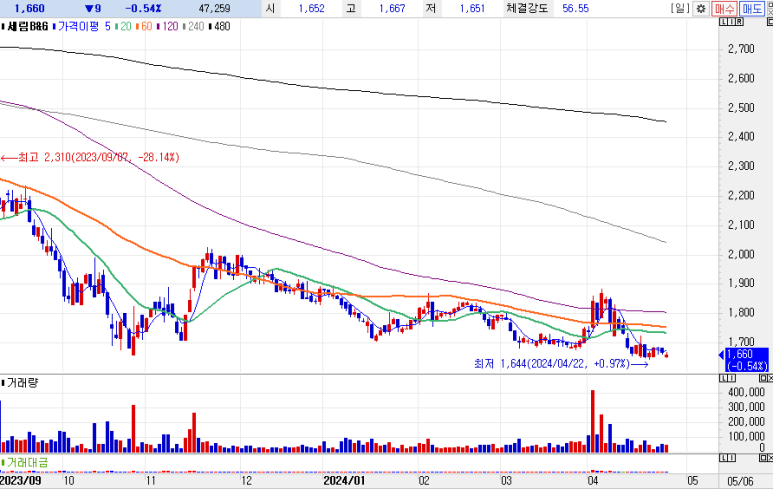Click the L scale button on price chart
The height and width of the screenshot is (489, 773).
click(x=723, y=22)
